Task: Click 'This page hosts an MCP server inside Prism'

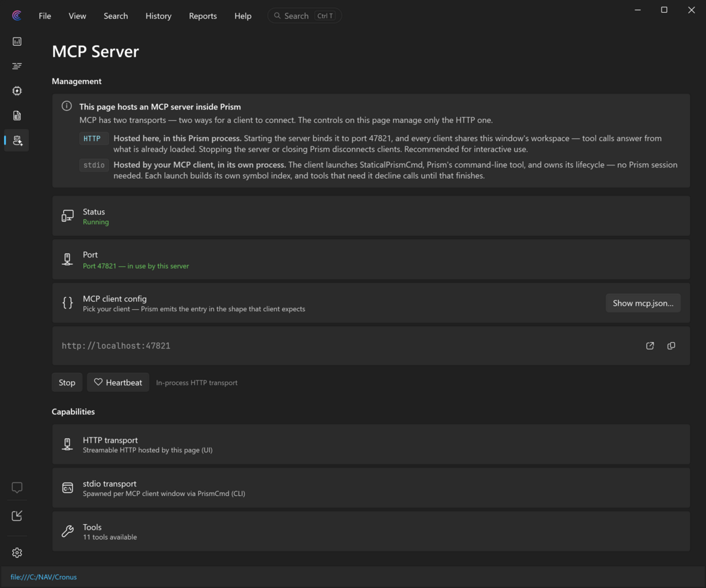Action: pos(160,107)
